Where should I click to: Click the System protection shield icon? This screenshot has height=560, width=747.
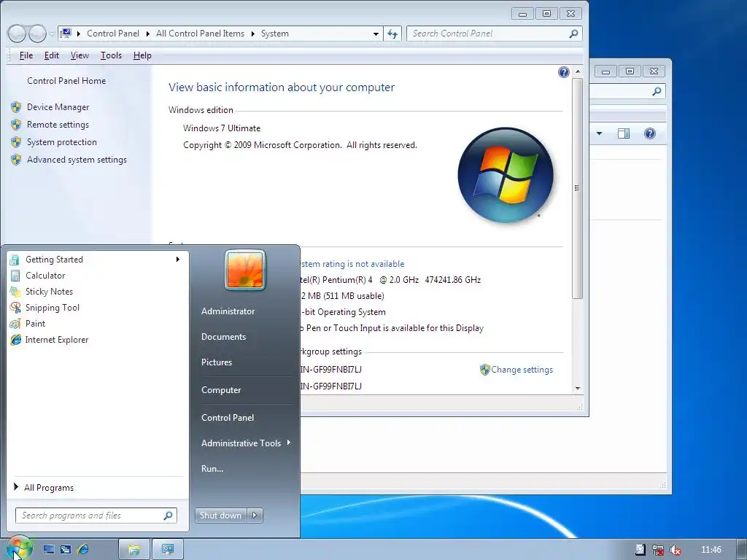[16, 142]
